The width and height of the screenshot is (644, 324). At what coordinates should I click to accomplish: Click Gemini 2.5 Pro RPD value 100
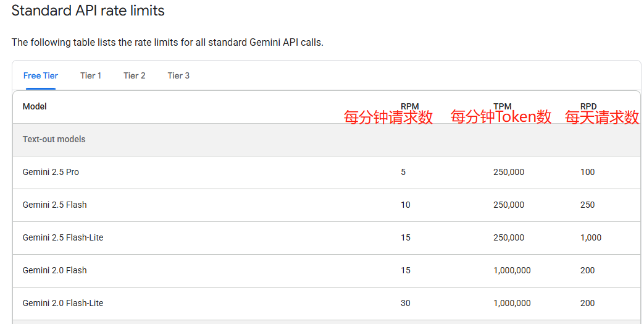[587, 173]
